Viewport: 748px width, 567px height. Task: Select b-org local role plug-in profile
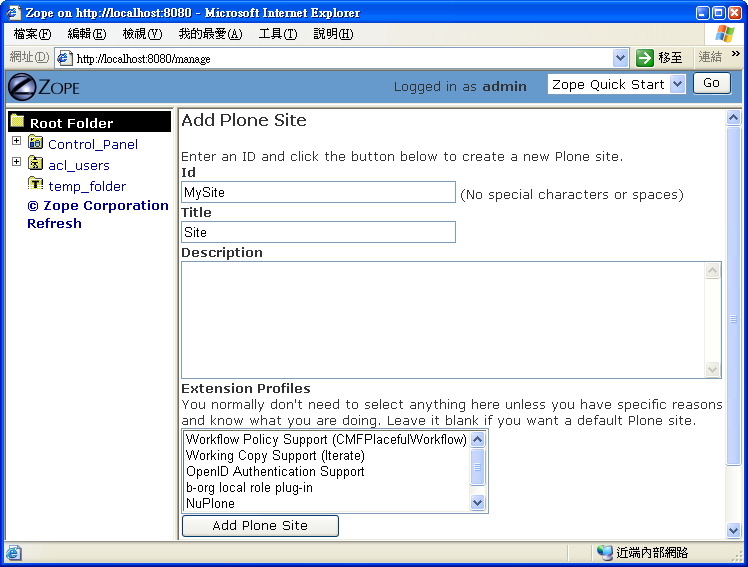[326, 488]
